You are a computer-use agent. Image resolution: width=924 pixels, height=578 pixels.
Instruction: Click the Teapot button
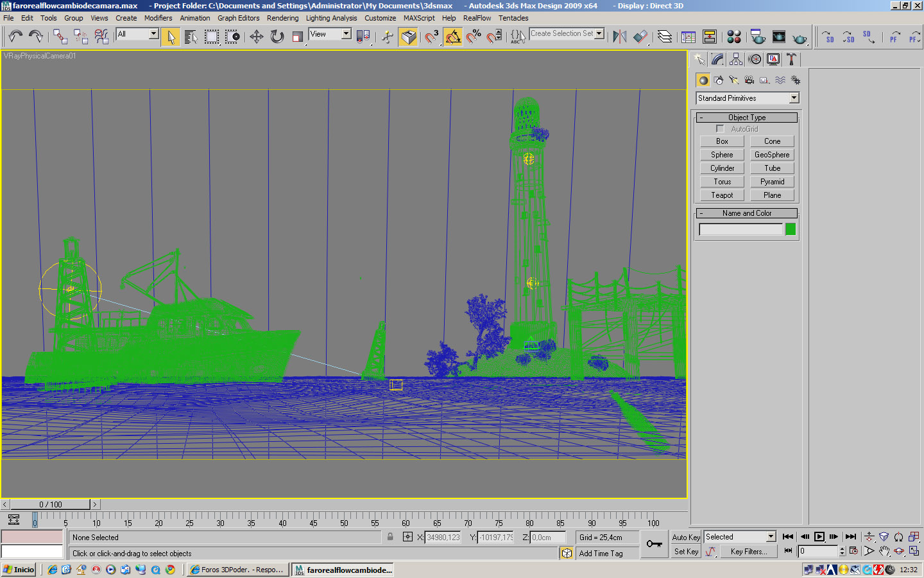pos(722,195)
